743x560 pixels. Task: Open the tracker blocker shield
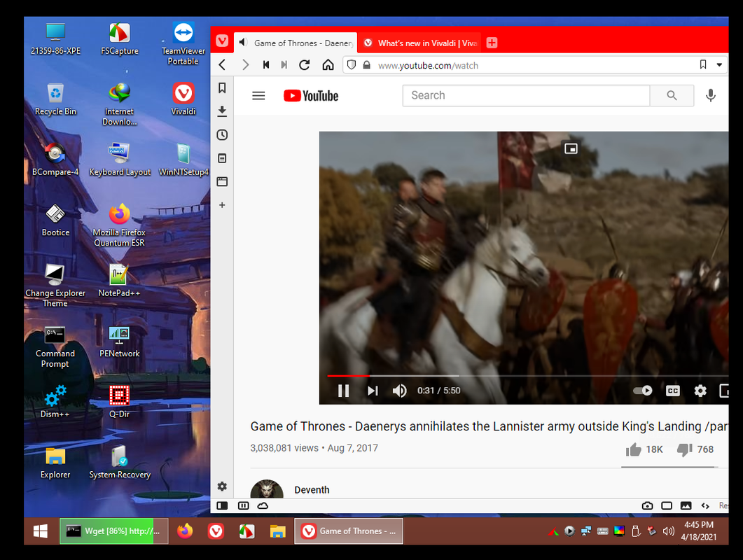(x=351, y=65)
